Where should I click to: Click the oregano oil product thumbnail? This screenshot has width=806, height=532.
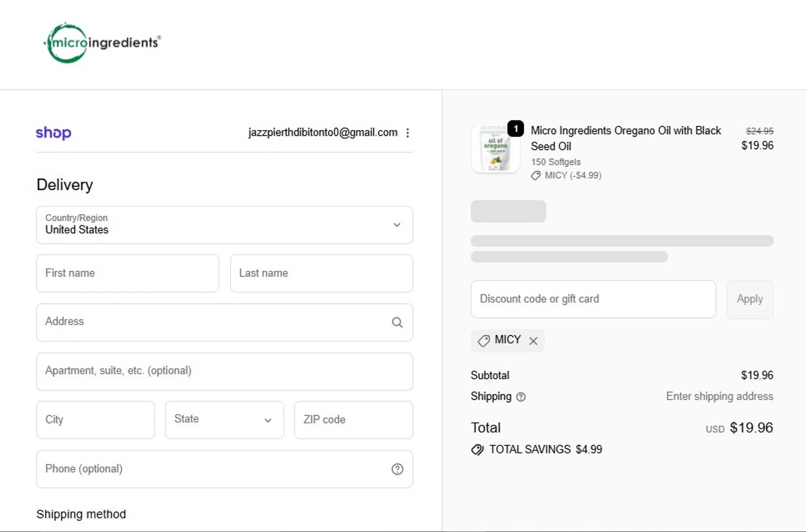(x=495, y=149)
